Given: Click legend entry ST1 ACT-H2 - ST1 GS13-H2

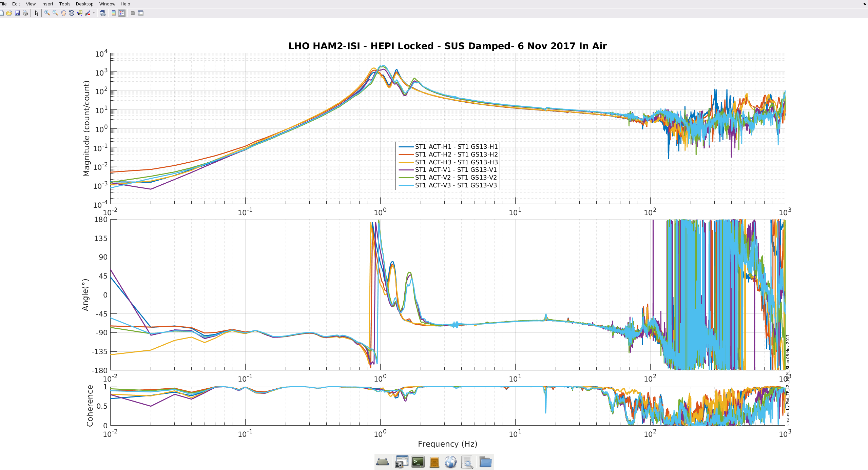Looking at the screenshot, I should click(x=448, y=155).
